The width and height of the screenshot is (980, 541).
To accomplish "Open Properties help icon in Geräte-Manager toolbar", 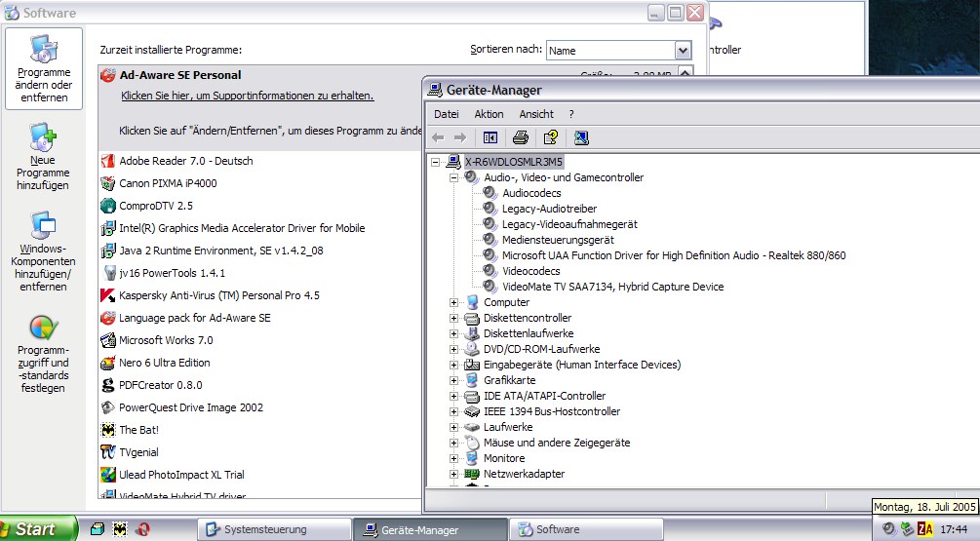I will pos(551,137).
